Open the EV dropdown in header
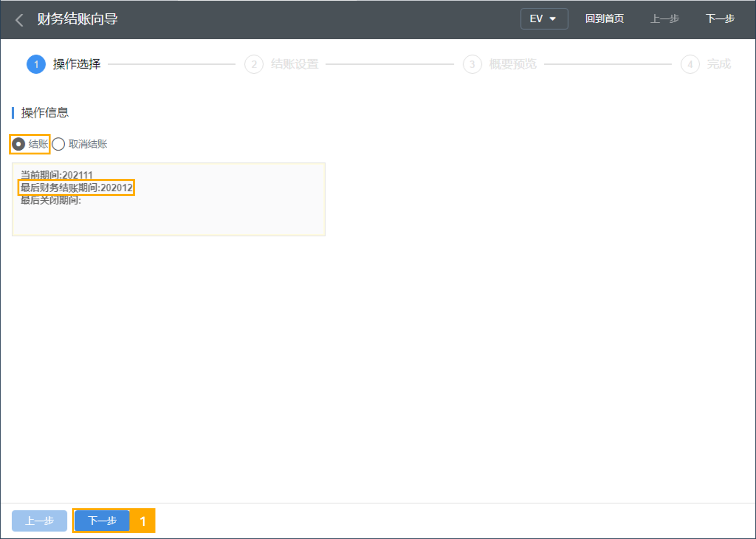This screenshot has width=756, height=539. [x=544, y=19]
